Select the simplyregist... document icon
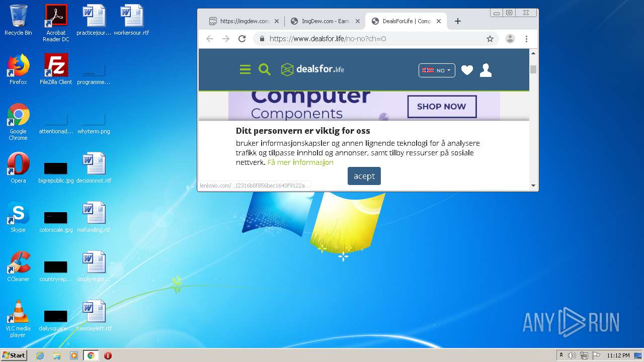This screenshot has height=362, width=644. coord(94,266)
